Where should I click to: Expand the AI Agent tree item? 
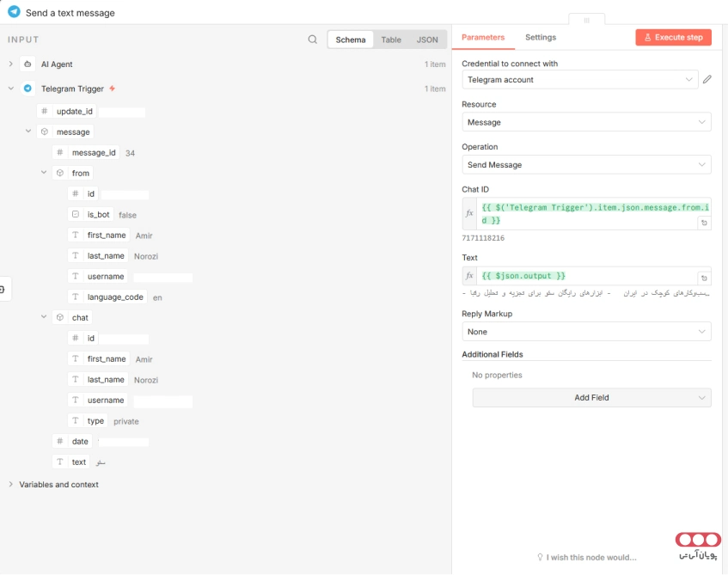click(11, 64)
